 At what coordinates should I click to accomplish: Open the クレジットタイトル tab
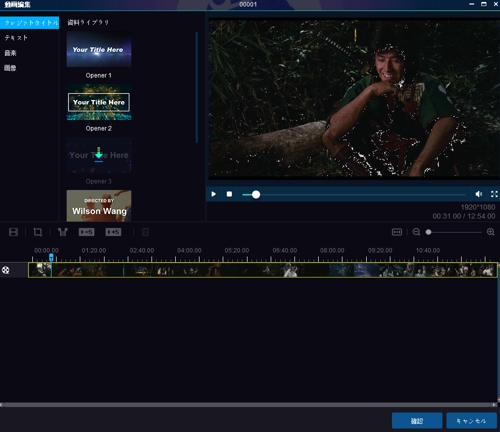pos(29,23)
